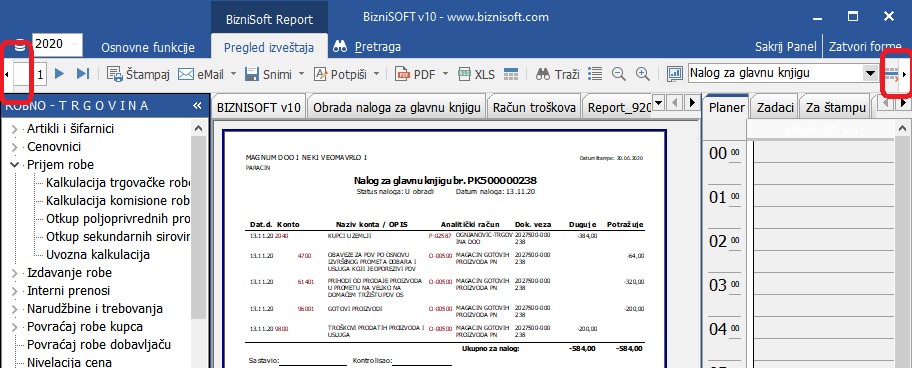The width and height of the screenshot is (912, 368).
Task: Click the Traži binoculars icon
Action: point(543,74)
